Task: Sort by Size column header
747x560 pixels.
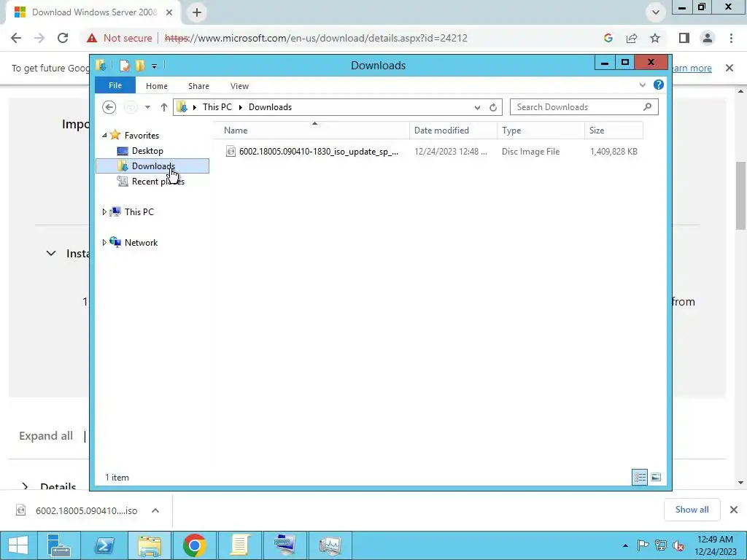Action: pos(614,131)
